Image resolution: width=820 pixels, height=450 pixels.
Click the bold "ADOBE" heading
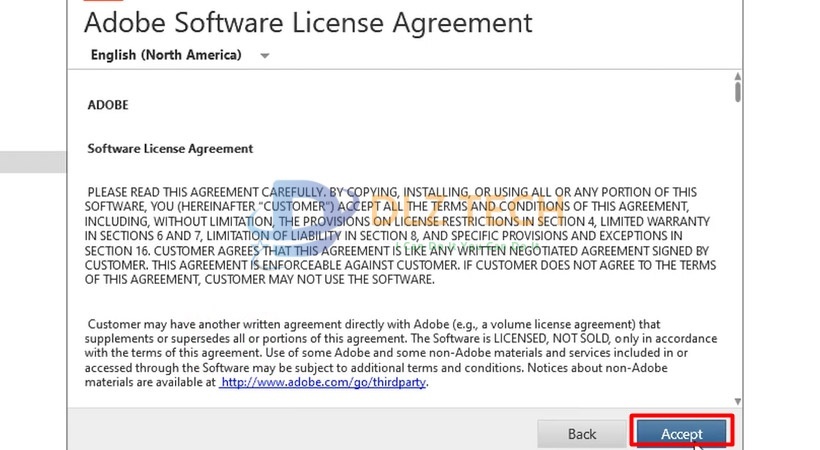(108, 105)
